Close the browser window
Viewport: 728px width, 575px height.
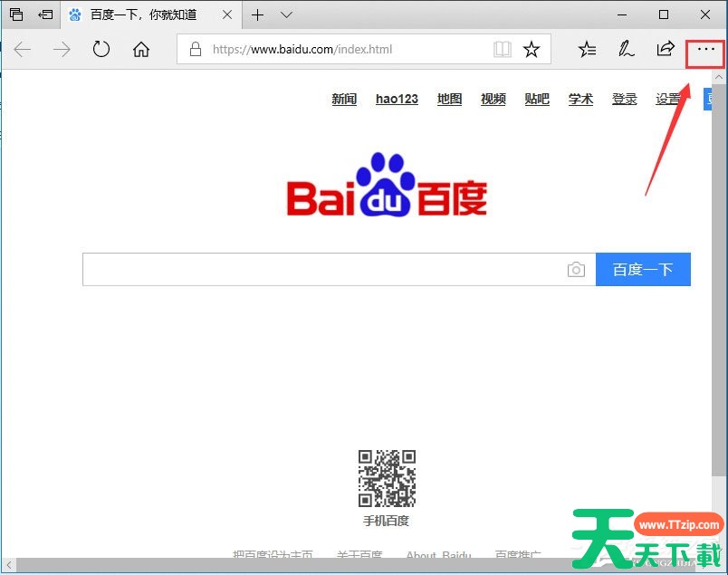pos(705,14)
